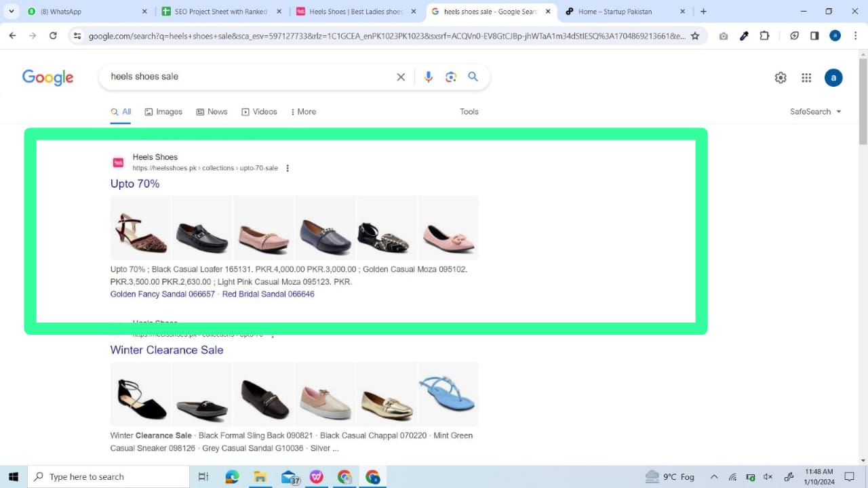The height and width of the screenshot is (488, 868).
Task: Open About this result dots for Upto 70%
Action: coord(288,168)
